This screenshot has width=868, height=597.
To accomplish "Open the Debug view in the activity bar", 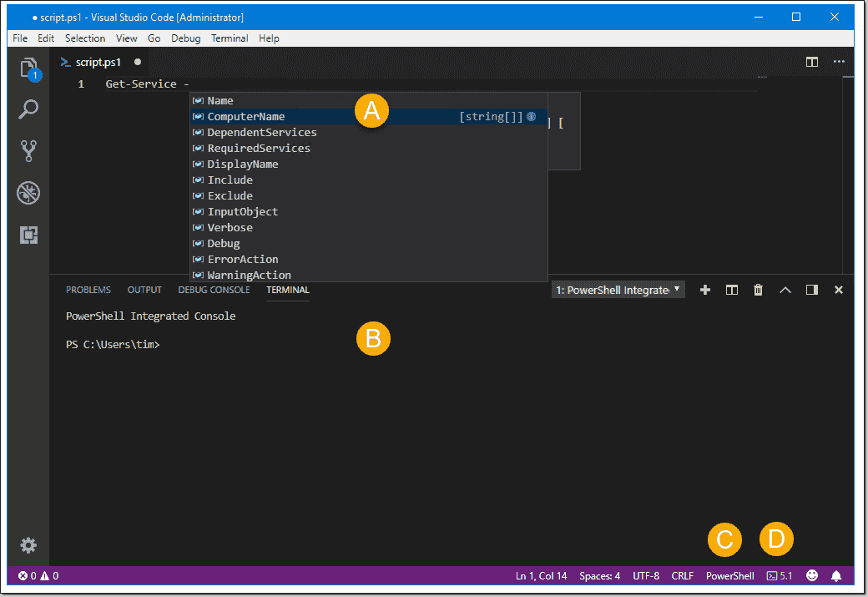I will coord(28,193).
